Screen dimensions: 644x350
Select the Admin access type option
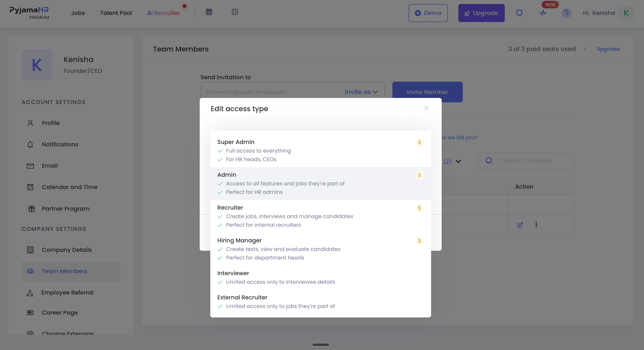click(320, 183)
